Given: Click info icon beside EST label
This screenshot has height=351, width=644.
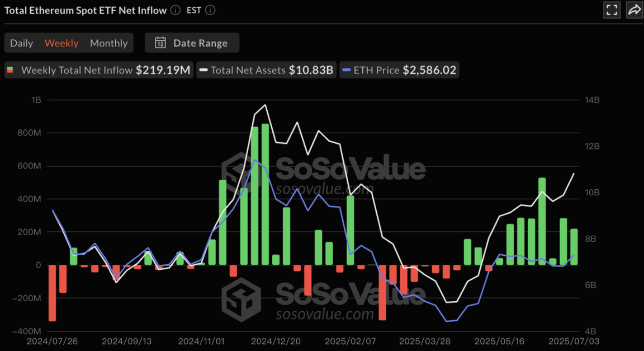Looking at the screenshot, I should point(210,10).
